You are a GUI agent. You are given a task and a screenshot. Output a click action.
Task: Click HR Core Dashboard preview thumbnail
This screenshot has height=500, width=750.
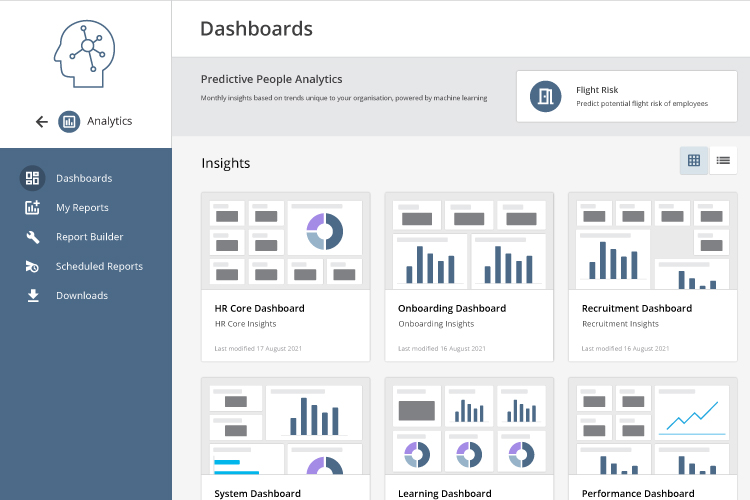click(x=286, y=241)
